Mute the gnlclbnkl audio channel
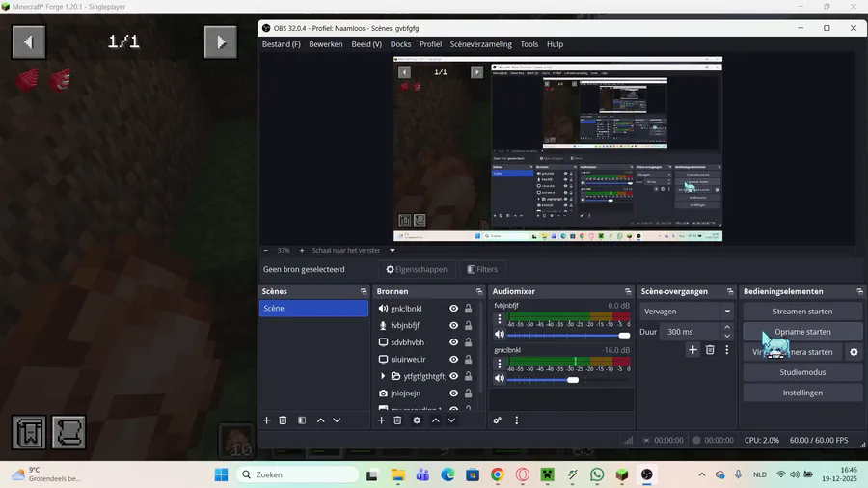The image size is (868, 488). coord(500,378)
